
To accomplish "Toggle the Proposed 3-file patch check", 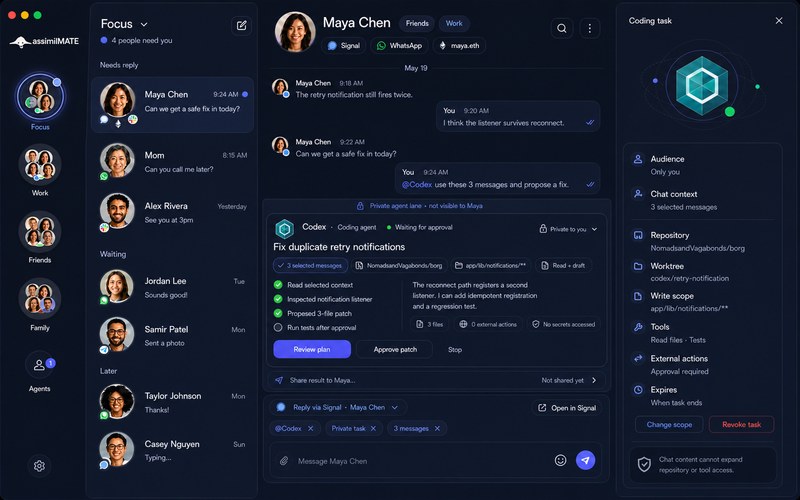I will pos(278,313).
